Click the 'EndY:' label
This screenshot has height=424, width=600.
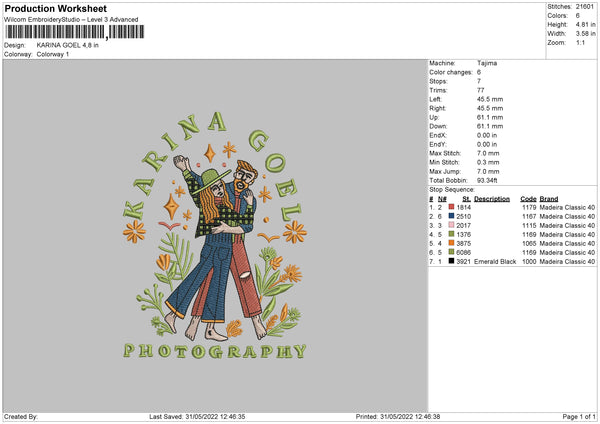(x=438, y=144)
